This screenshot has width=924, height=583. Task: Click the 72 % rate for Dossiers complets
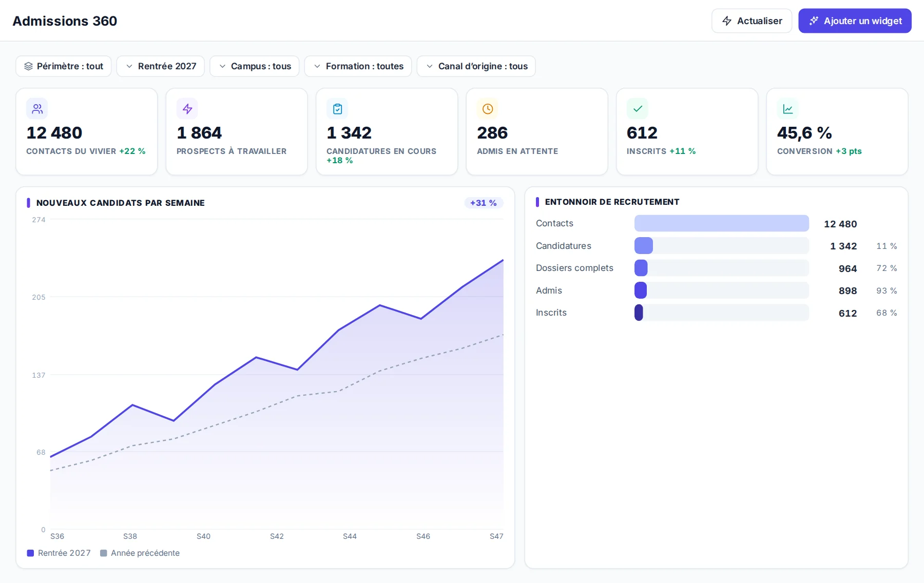coord(887,268)
